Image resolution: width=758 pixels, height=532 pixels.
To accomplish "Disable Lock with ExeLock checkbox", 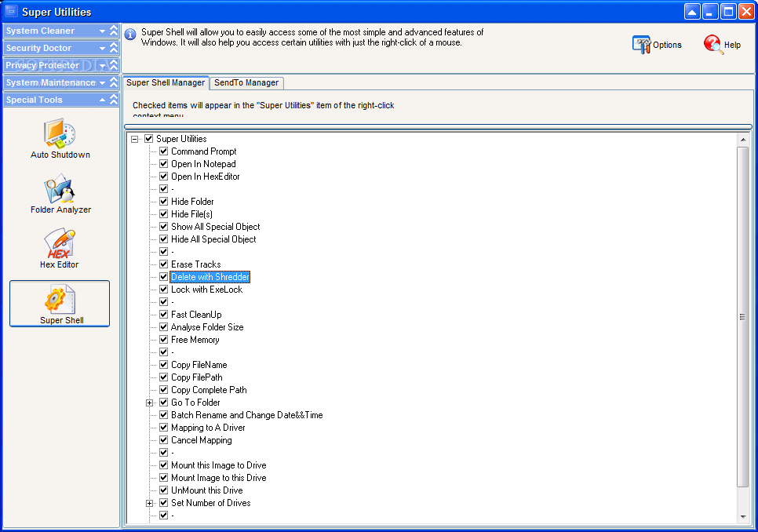I will coord(164,290).
